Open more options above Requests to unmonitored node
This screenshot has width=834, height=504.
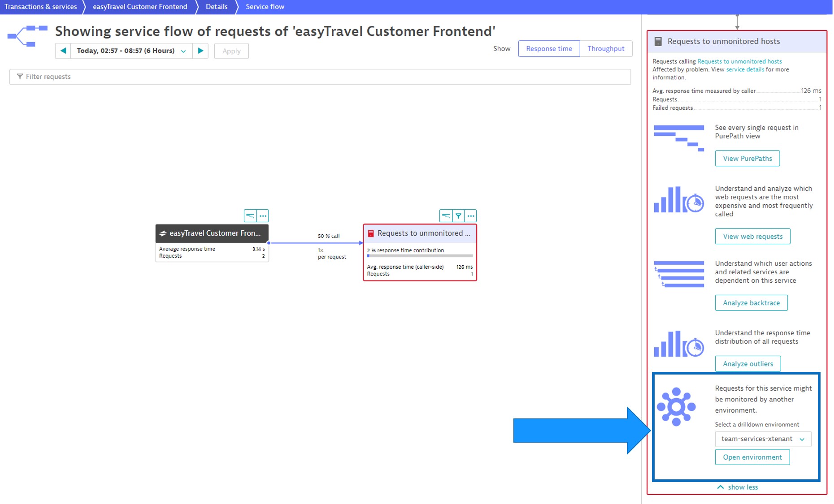point(470,215)
